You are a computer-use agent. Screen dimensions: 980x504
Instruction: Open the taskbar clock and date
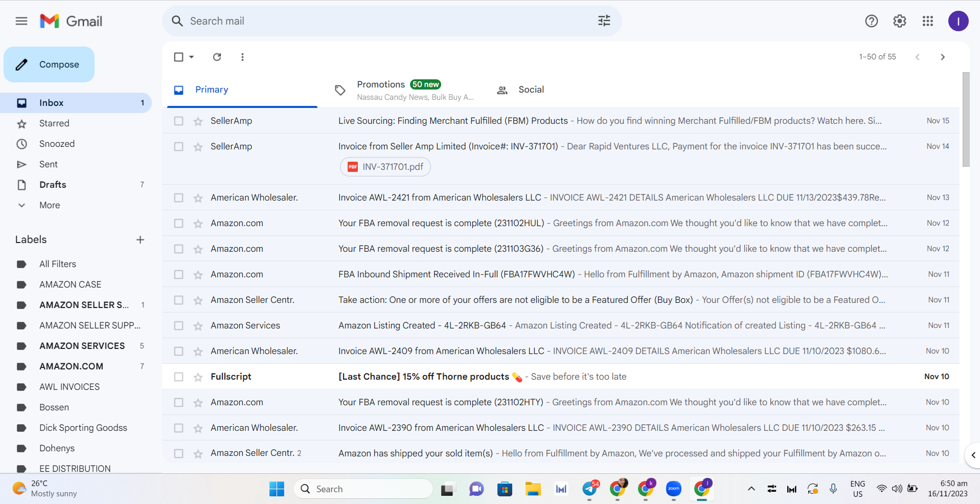(948, 489)
